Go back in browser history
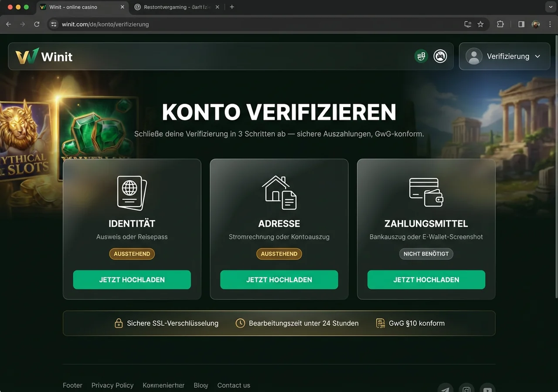Image resolution: width=558 pixels, height=392 pixels. click(8, 24)
